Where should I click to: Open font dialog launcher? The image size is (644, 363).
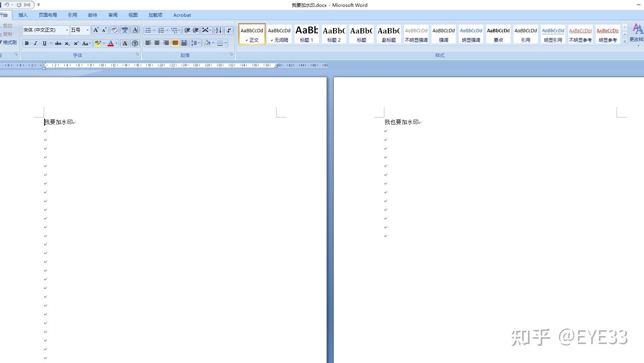click(x=138, y=55)
